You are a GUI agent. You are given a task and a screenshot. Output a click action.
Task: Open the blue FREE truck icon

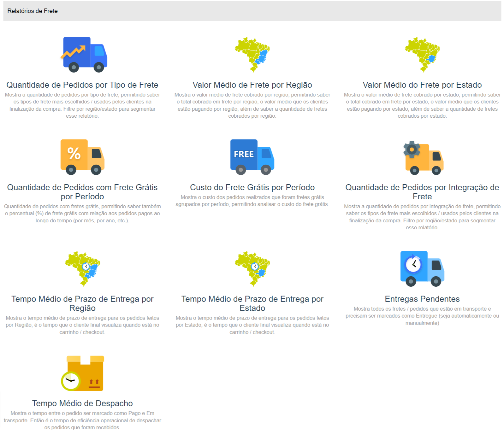tap(252, 157)
